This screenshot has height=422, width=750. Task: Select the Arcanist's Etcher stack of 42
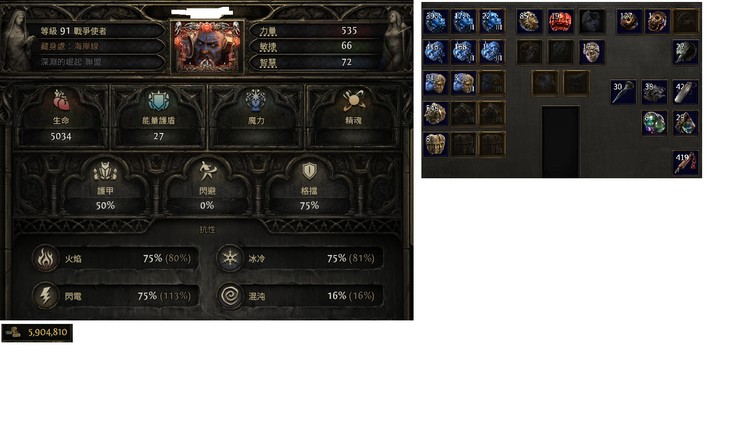pyautogui.click(x=685, y=92)
